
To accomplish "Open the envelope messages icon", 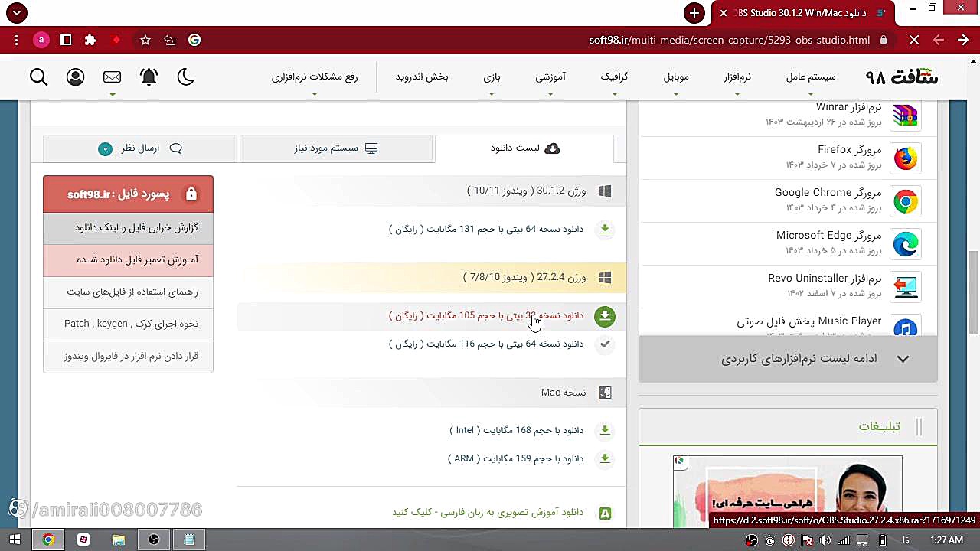I will coord(113,77).
